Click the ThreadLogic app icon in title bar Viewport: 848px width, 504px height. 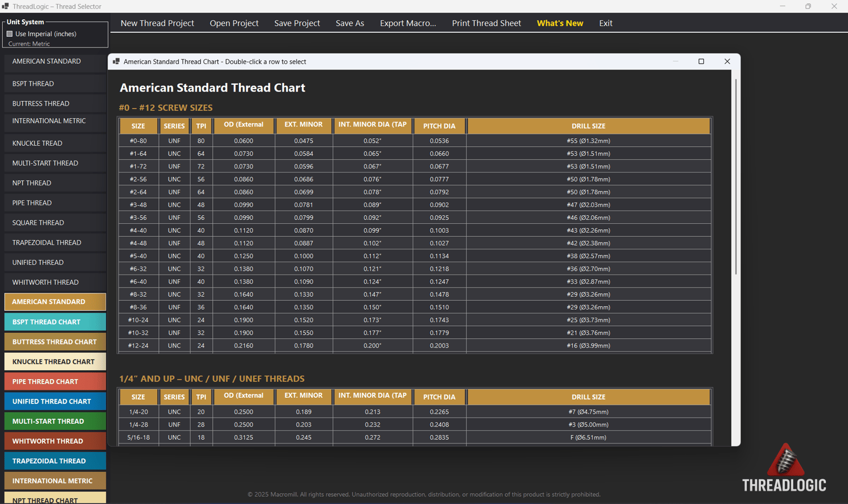tap(5, 6)
